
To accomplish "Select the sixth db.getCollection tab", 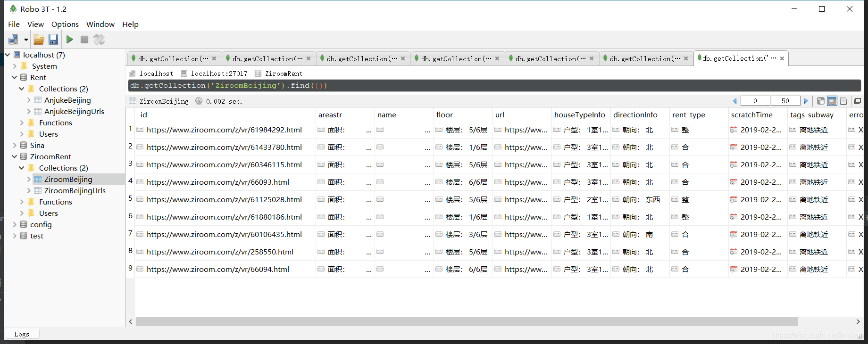I will pos(645,58).
